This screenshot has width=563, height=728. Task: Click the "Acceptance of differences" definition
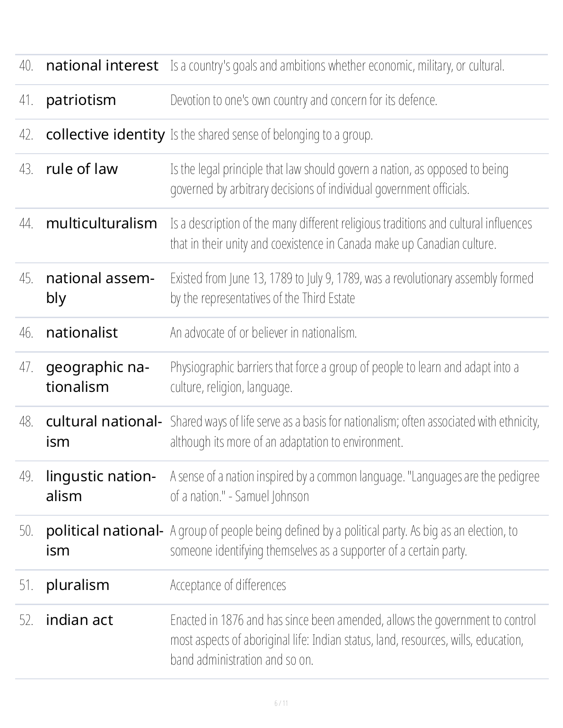(x=228, y=585)
